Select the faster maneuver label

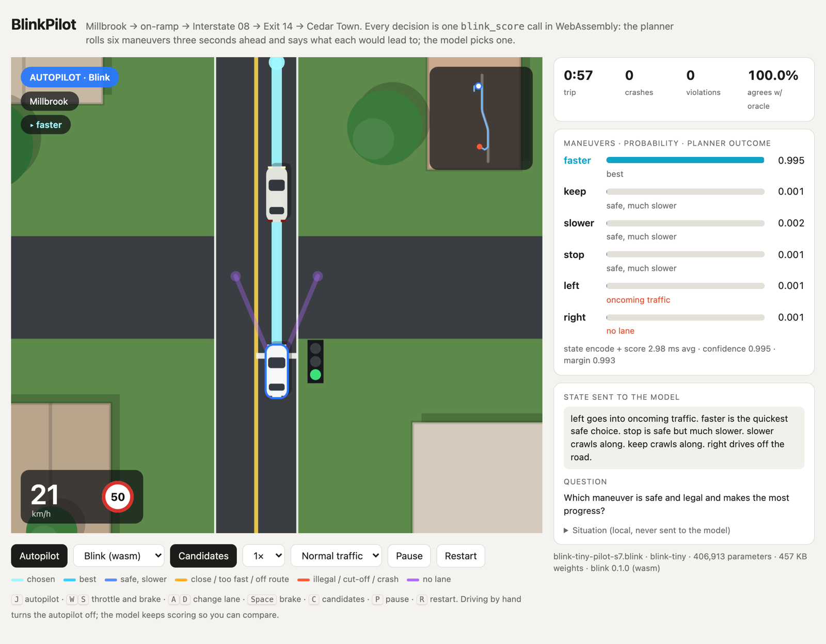577,160
